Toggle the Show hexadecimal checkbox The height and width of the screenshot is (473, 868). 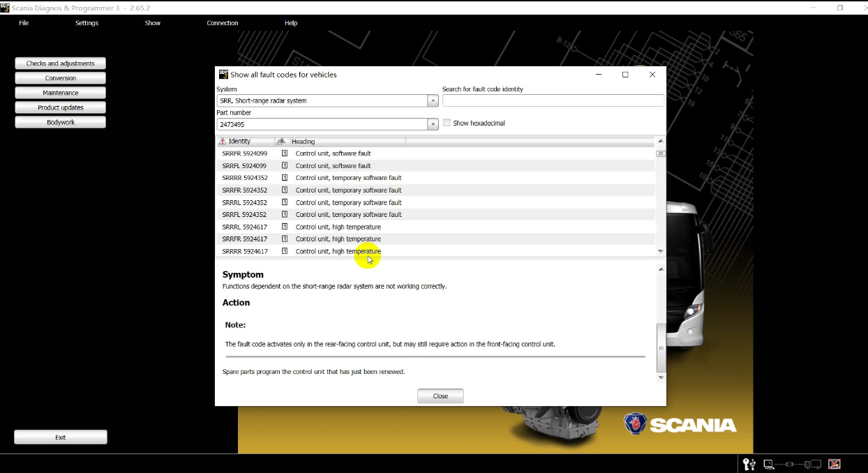(x=447, y=123)
